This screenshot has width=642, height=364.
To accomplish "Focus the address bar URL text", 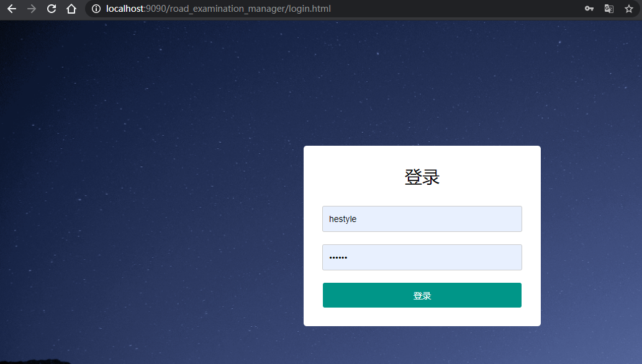I will pos(218,9).
